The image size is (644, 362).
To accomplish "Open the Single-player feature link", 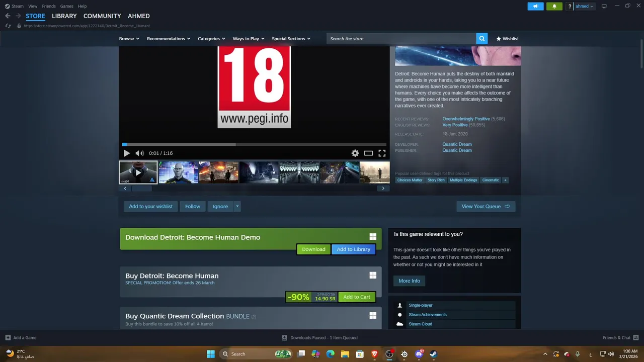I will click(420, 306).
